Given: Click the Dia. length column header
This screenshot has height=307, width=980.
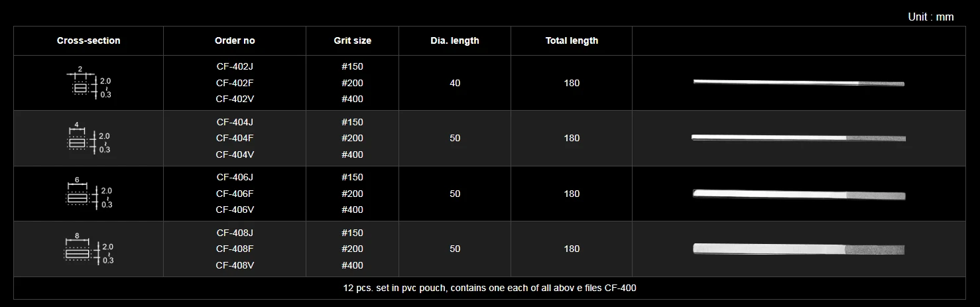Looking at the screenshot, I should tap(455, 40).
